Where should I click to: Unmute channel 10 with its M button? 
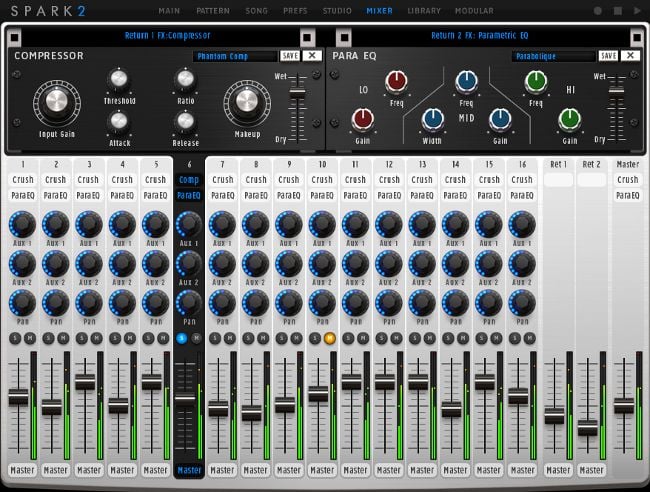[x=329, y=338]
